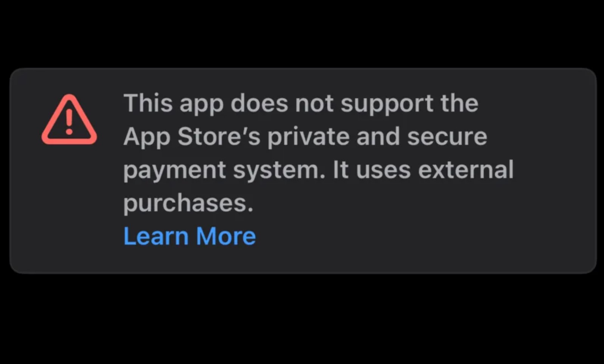Click the "App Store's private and secure" line
604x364 pixels.
[305, 137]
